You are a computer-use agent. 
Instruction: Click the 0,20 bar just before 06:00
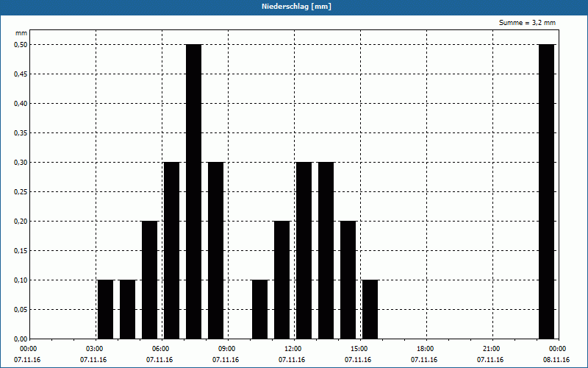click(150, 280)
